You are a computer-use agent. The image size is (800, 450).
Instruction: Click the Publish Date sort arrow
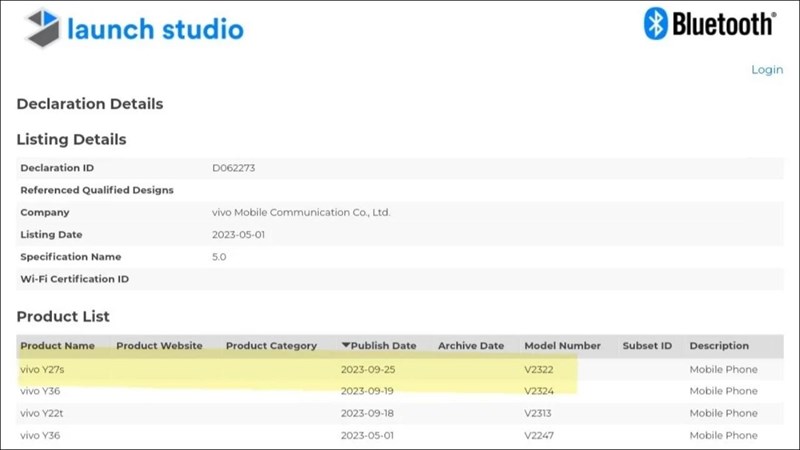(346, 346)
